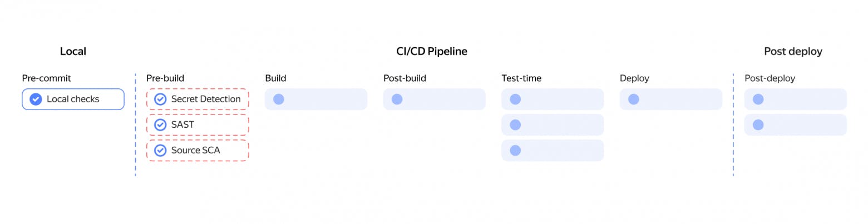Click the first Test-time circle icon
The image size is (868, 224).
tap(515, 99)
